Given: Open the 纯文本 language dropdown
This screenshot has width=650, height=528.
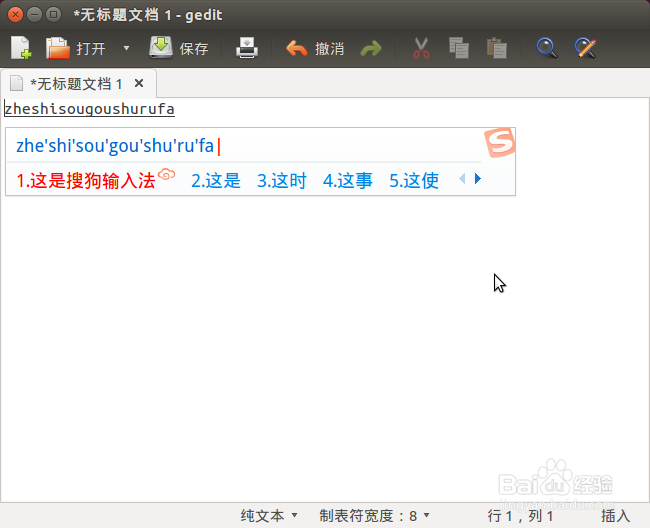Looking at the screenshot, I should pos(269,516).
